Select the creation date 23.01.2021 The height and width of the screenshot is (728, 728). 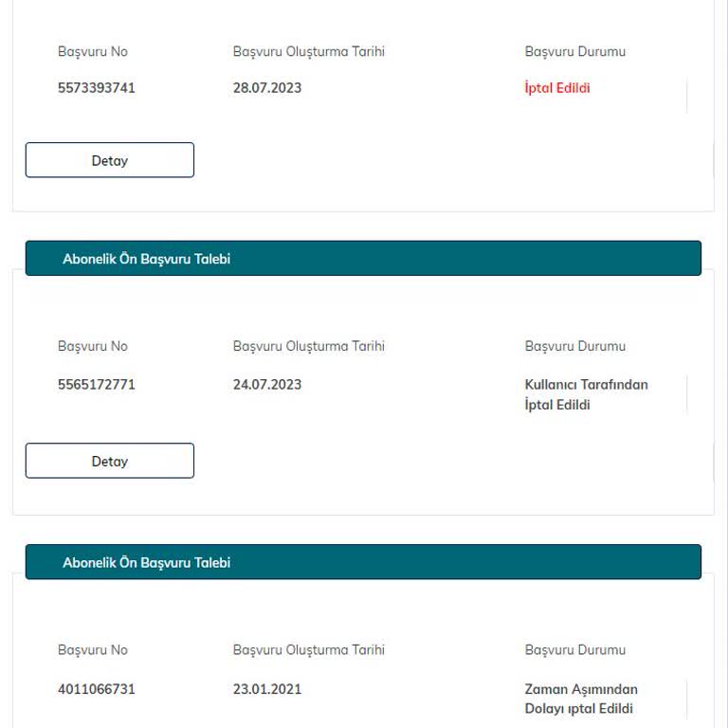point(267,689)
